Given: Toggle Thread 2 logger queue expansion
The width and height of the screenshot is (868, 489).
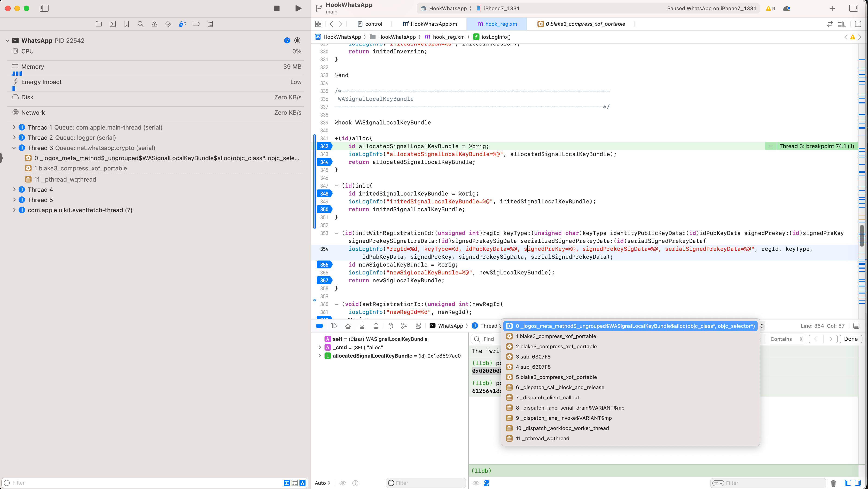Looking at the screenshot, I should [14, 137].
